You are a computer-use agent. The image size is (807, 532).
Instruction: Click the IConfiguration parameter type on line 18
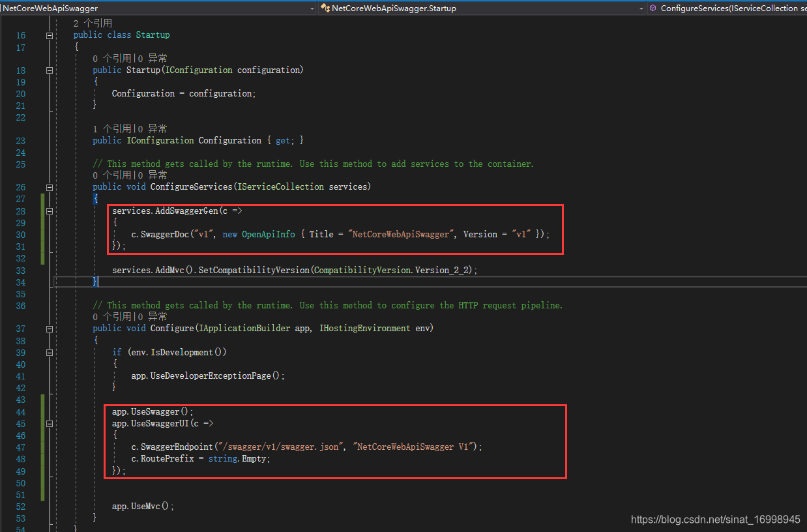click(x=198, y=70)
